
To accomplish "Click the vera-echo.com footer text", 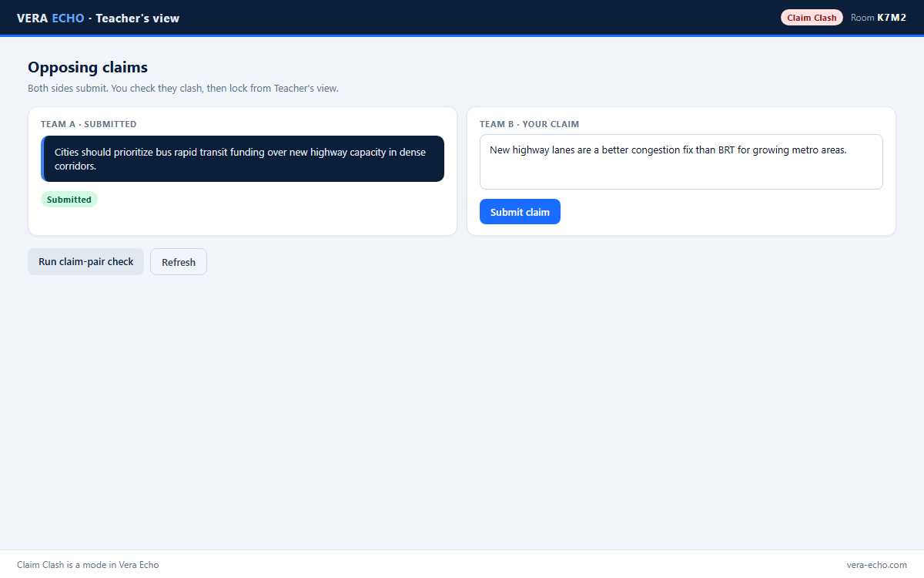I will tap(877, 565).
